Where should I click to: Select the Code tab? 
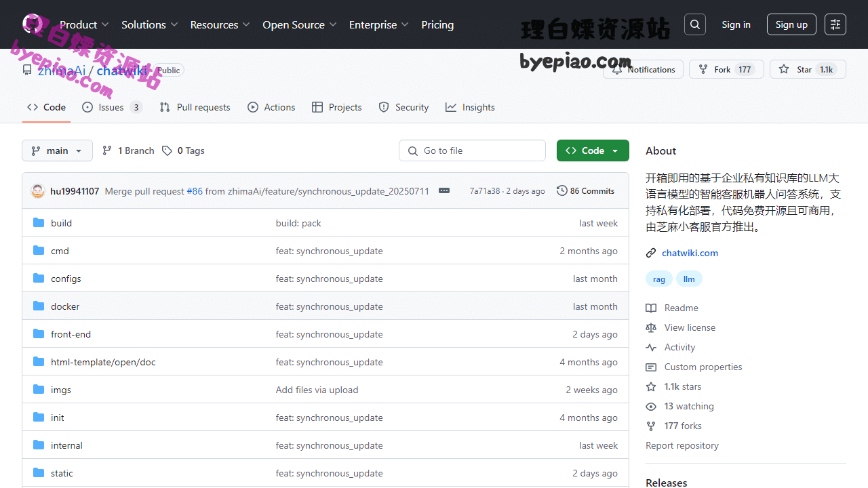(x=46, y=107)
